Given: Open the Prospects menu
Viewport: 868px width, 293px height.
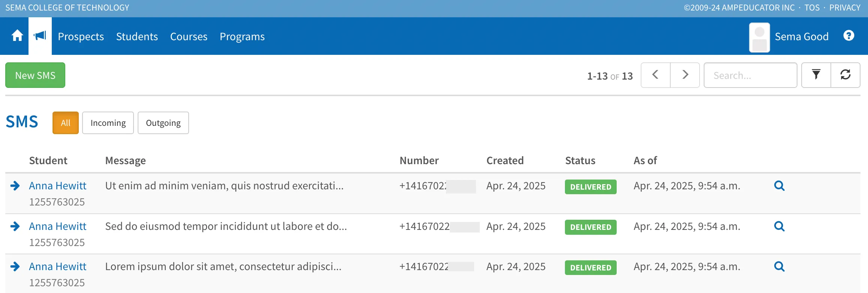Looking at the screenshot, I should pos(81,36).
